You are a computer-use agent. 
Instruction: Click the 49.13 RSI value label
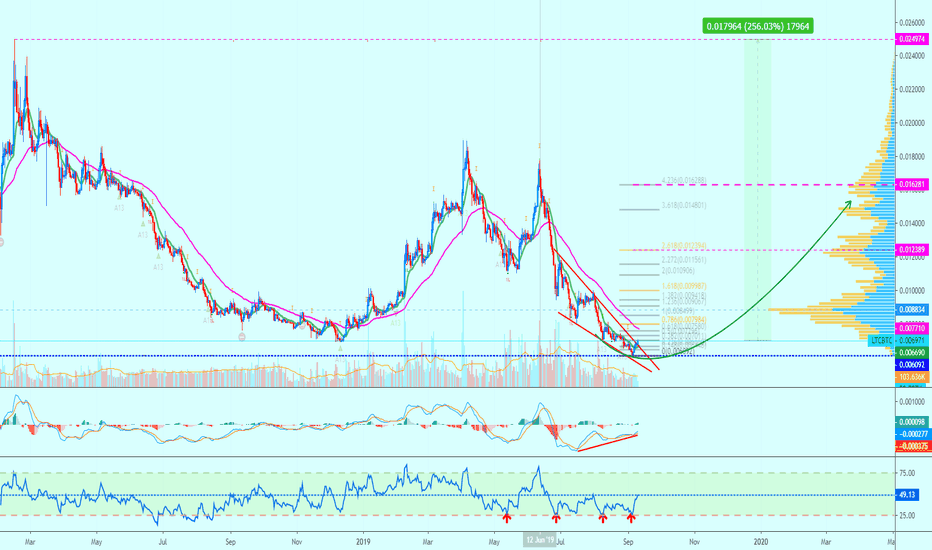907,495
